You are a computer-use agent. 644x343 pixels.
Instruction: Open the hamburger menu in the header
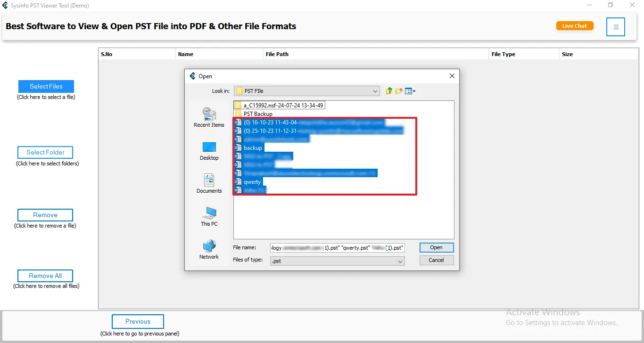pyautogui.click(x=616, y=27)
